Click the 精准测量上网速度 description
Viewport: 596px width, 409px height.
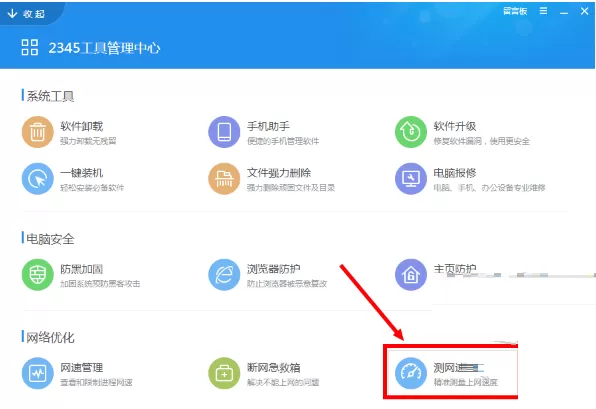(466, 382)
